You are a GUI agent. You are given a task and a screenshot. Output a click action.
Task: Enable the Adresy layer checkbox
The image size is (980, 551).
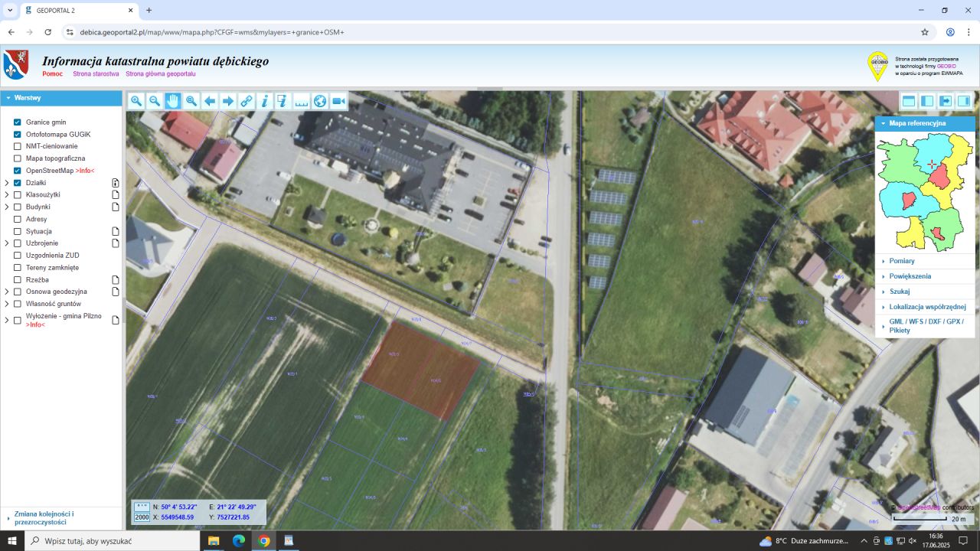click(18, 219)
